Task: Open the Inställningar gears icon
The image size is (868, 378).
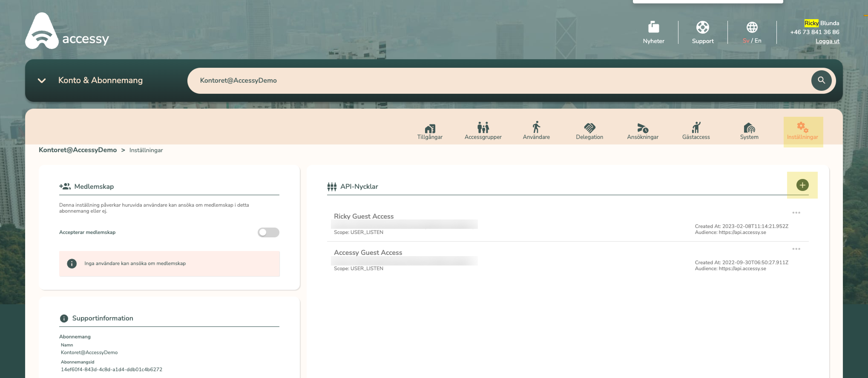Action: tap(802, 127)
